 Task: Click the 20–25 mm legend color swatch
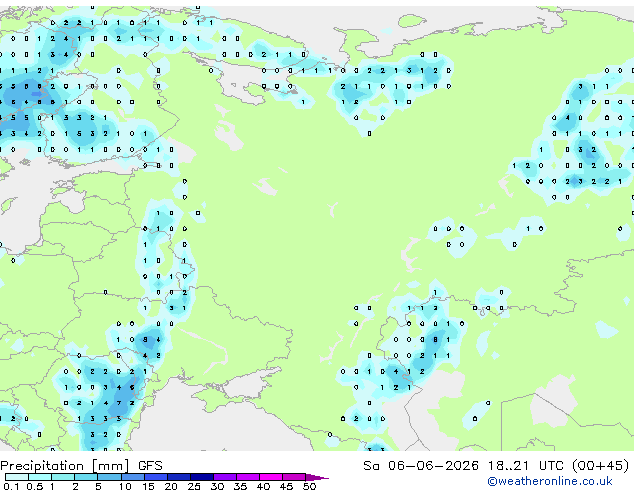pos(178,477)
